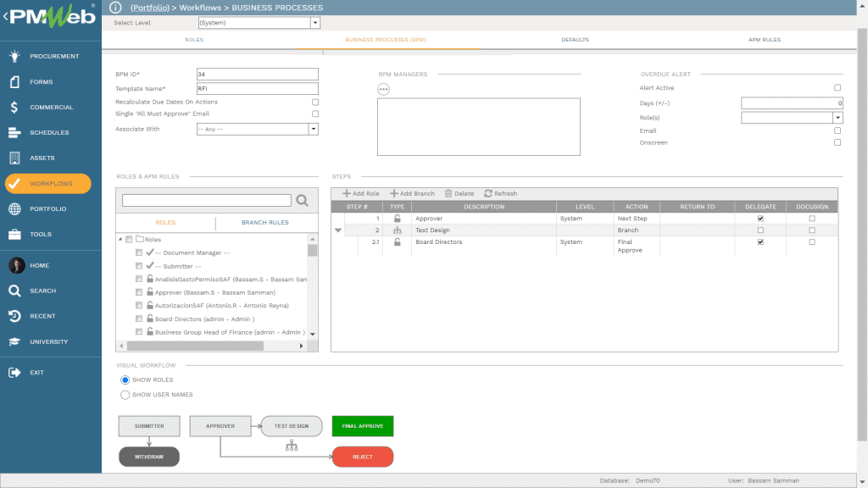Select the Roles sub-tab in panel
Image resolution: width=868 pixels, height=488 pixels.
[165, 223]
